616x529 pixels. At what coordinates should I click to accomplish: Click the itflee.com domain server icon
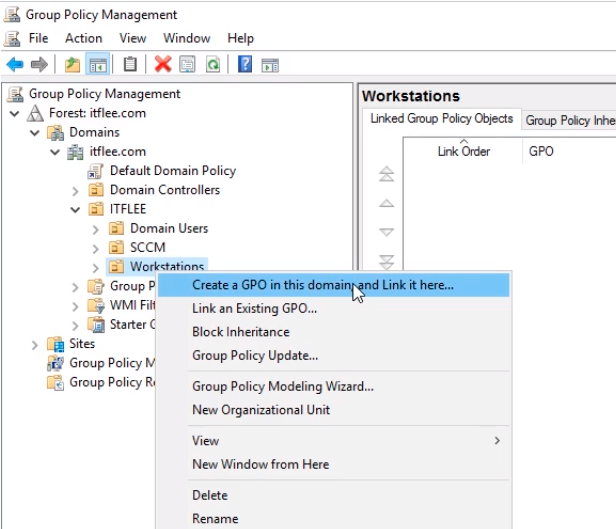[75, 152]
